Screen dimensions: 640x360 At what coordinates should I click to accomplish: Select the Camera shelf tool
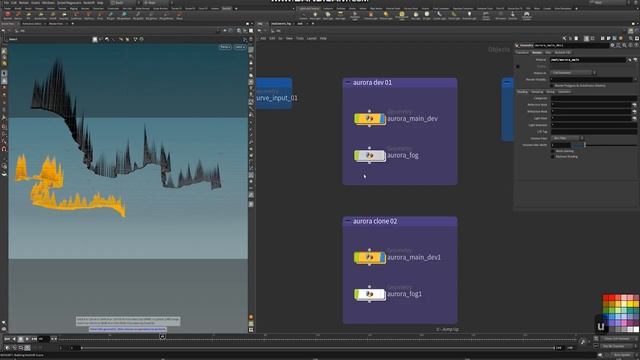303,15
